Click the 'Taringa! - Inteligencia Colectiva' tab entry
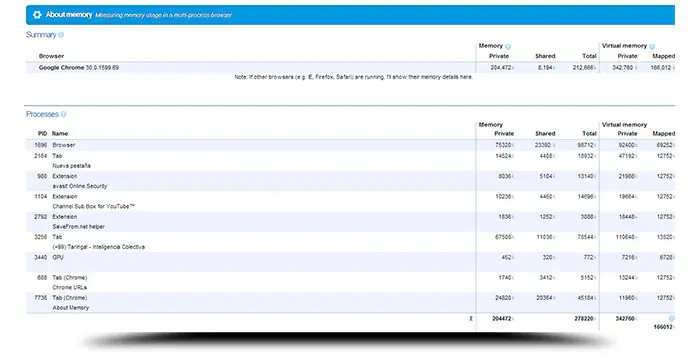 (x=99, y=247)
